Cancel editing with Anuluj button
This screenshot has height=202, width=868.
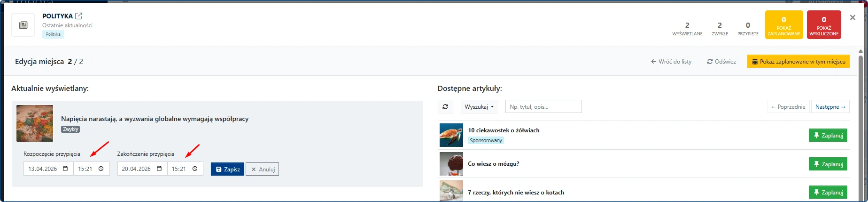pyautogui.click(x=262, y=169)
